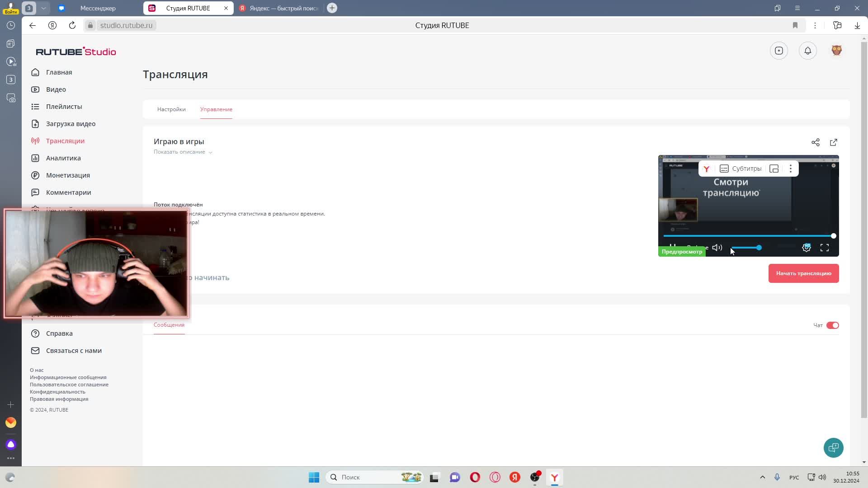Open picture-in-picture from video overlay
Image resolution: width=868 pixels, height=488 pixels.
[774, 169]
